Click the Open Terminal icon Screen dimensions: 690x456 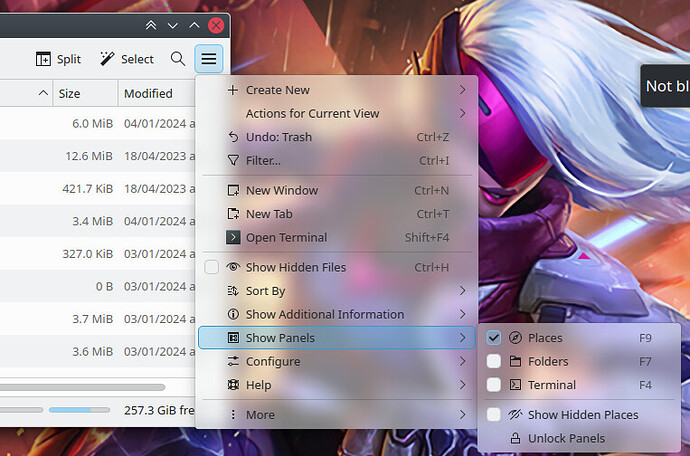click(x=233, y=238)
